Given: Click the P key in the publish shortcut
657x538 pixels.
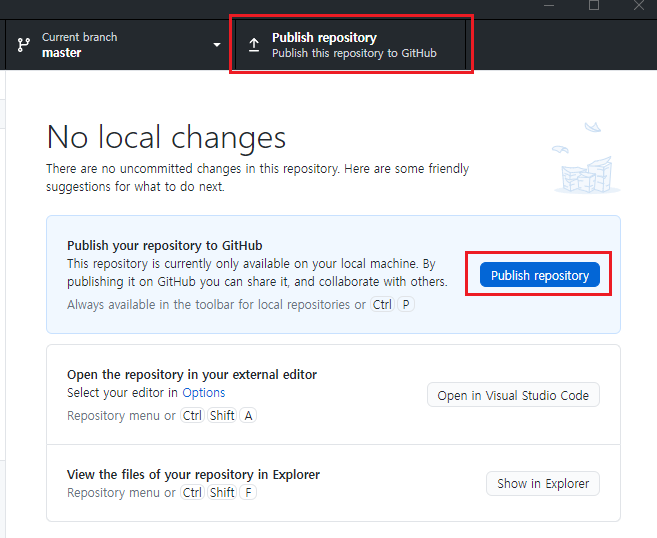Looking at the screenshot, I should (406, 305).
